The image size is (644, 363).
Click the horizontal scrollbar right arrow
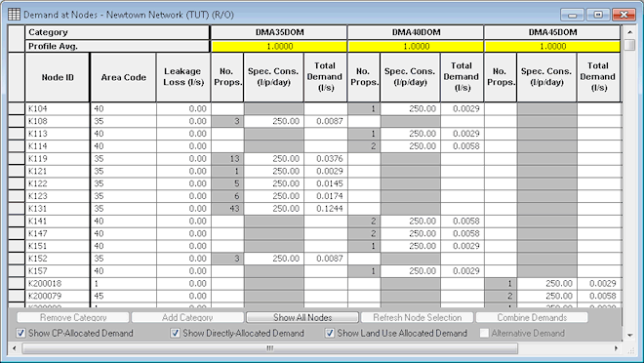[x=616, y=348]
